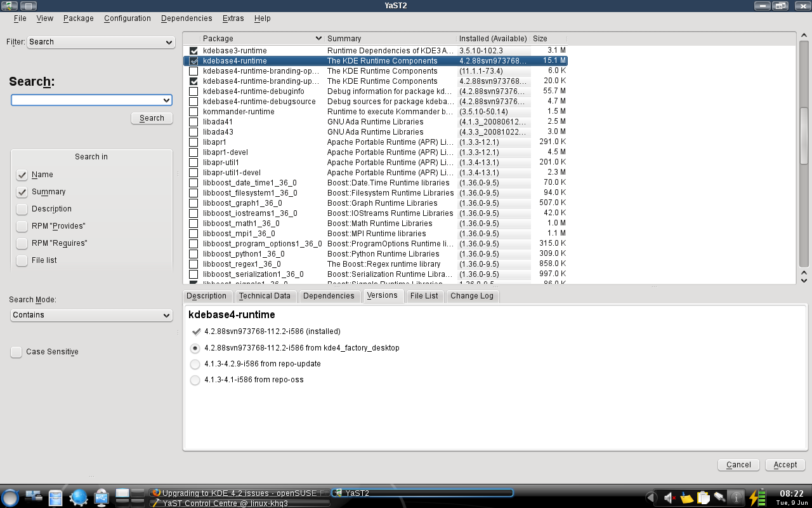Select version from kde4_factory_desktop radio
Screen dimensions: 812x508
click(x=195, y=349)
